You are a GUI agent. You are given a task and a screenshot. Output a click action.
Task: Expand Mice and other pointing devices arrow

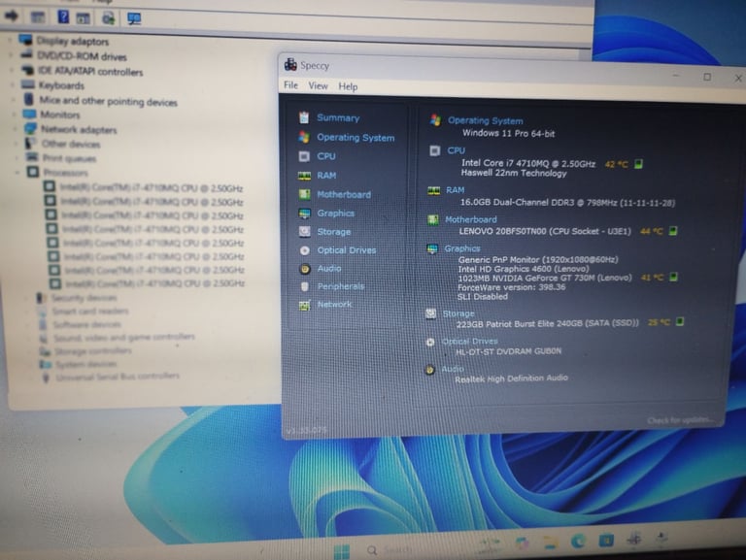pyautogui.click(x=14, y=100)
